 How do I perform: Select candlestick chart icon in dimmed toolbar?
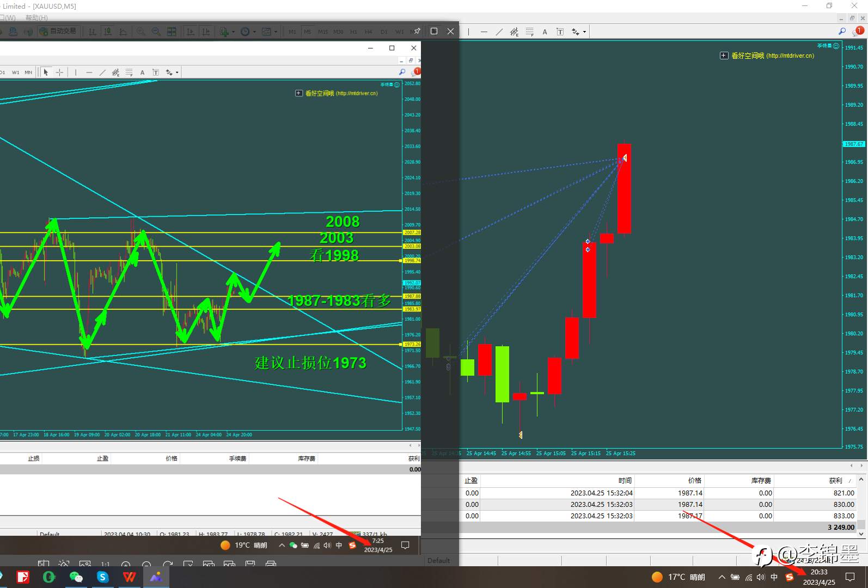point(108,32)
